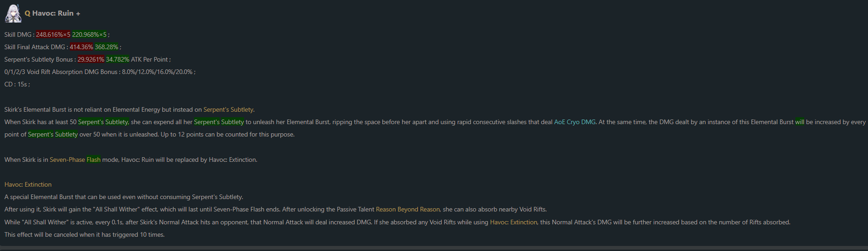Open the Reason Beyond Reason talent link
868x251 pixels.
408,209
